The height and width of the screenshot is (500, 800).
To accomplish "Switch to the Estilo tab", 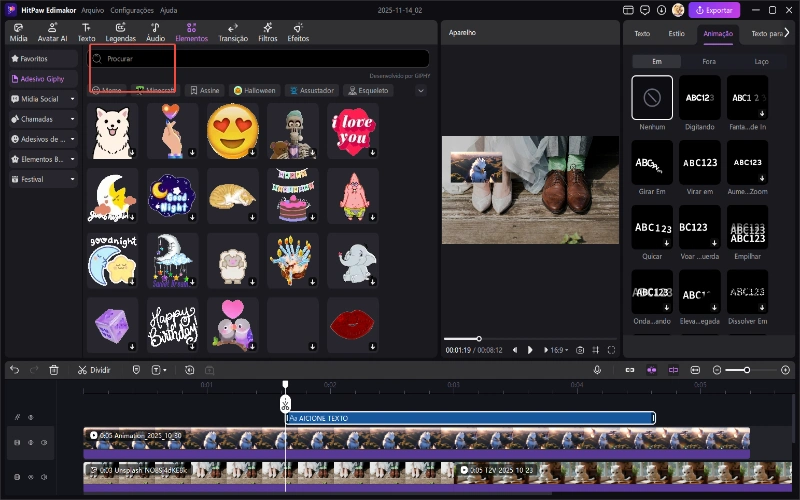I will [x=676, y=33].
